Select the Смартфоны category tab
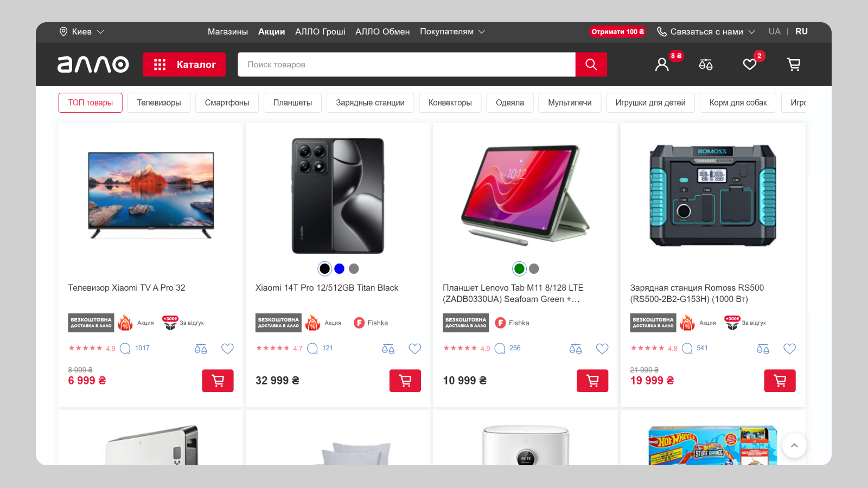Image resolution: width=868 pixels, height=488 pixels. (227, 102)
